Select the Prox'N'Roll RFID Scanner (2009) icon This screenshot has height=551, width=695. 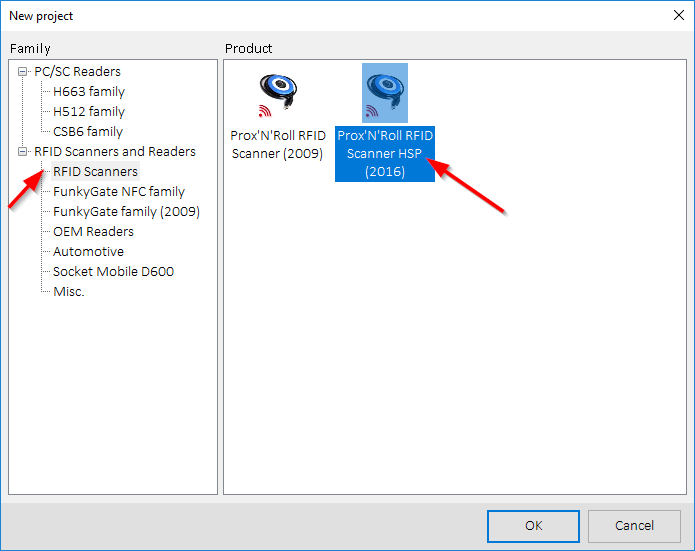[278, 95]
